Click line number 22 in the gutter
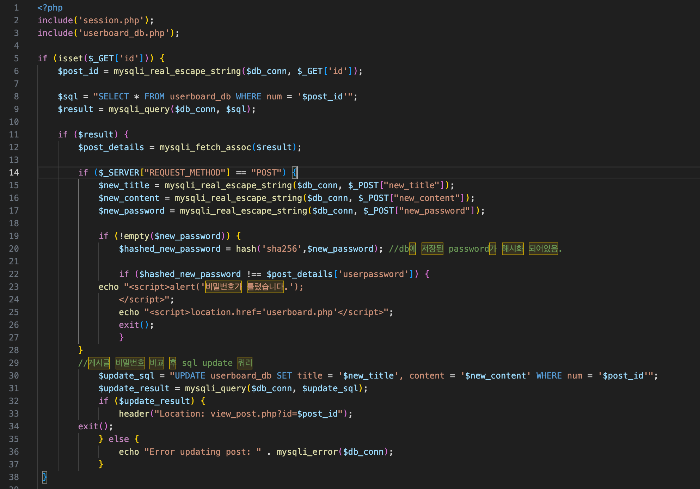Viewport: 700px width, 489px height. tap(14, 274)
